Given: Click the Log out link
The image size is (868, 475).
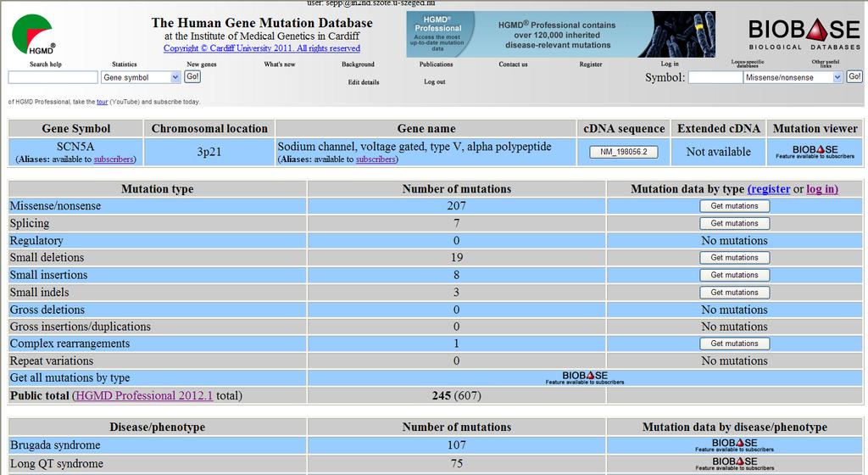Looking at the screenshot, I should point(435,81).
